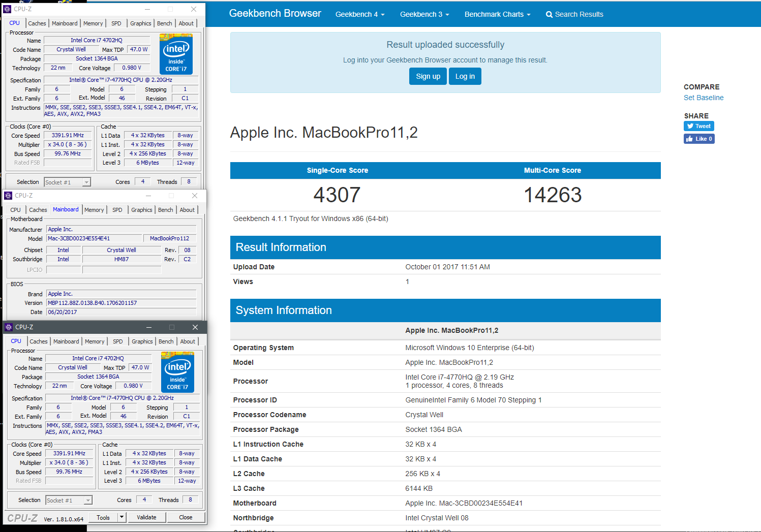Image resolution: width=761 pixels, height=532 pixels.
Task: Click the Validate button in CPU-Z
Action: coord(146,517)
